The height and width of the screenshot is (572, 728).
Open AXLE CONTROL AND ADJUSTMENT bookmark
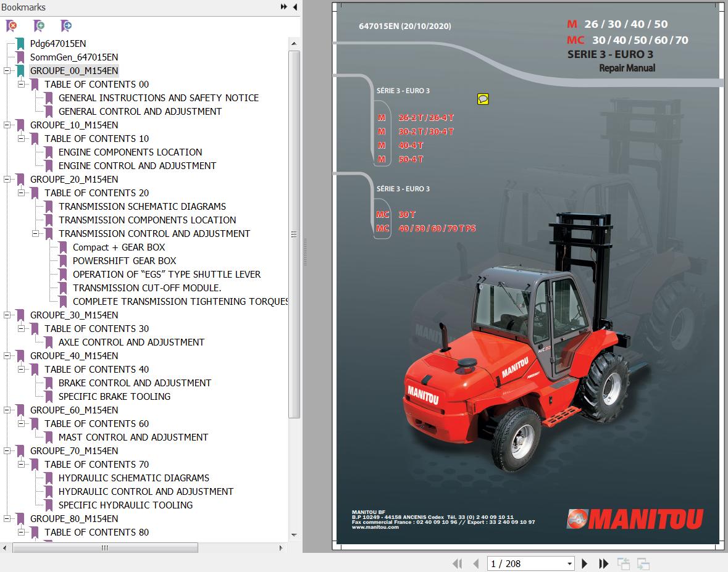click(132, 342)
